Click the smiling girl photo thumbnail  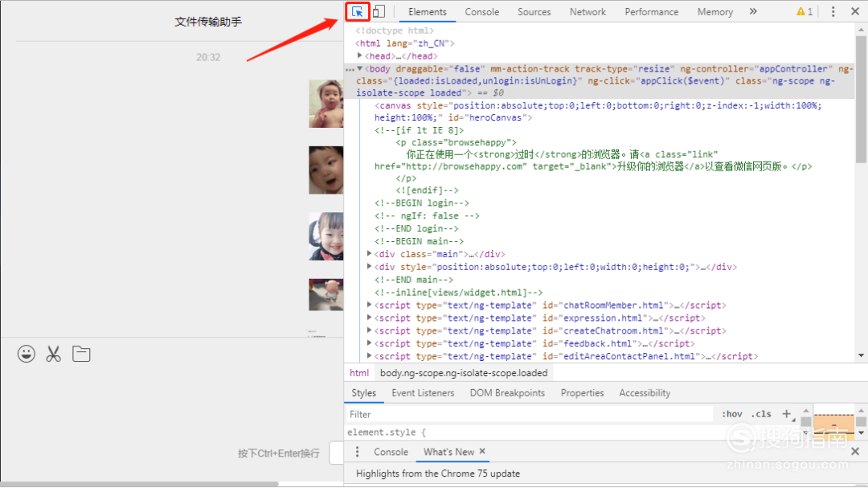tap(326, 236)
